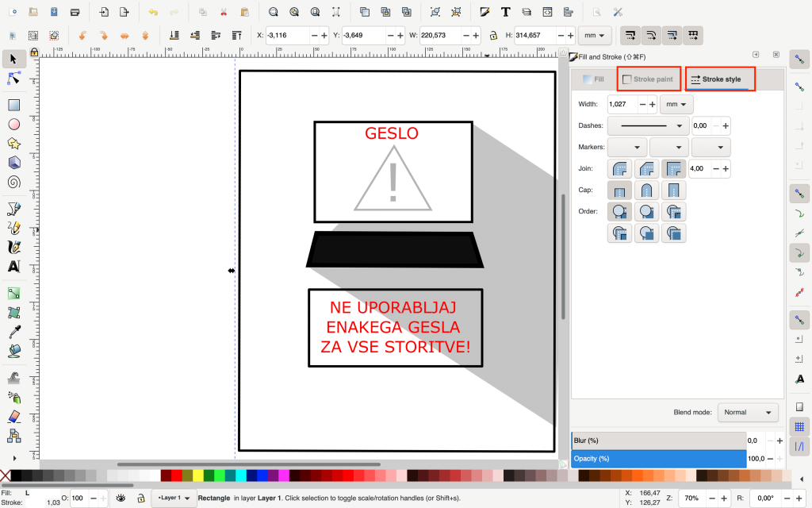812x508 pixels.
Task: Choose the Ellipse circle tool
Action: (14, 125)
